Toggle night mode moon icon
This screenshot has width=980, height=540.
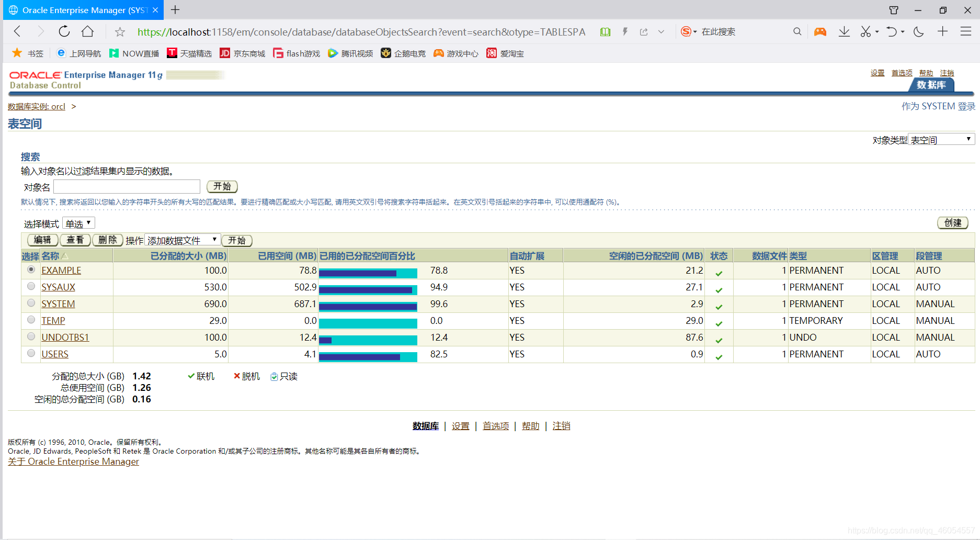pyautogui.click(x=918, y=32)
